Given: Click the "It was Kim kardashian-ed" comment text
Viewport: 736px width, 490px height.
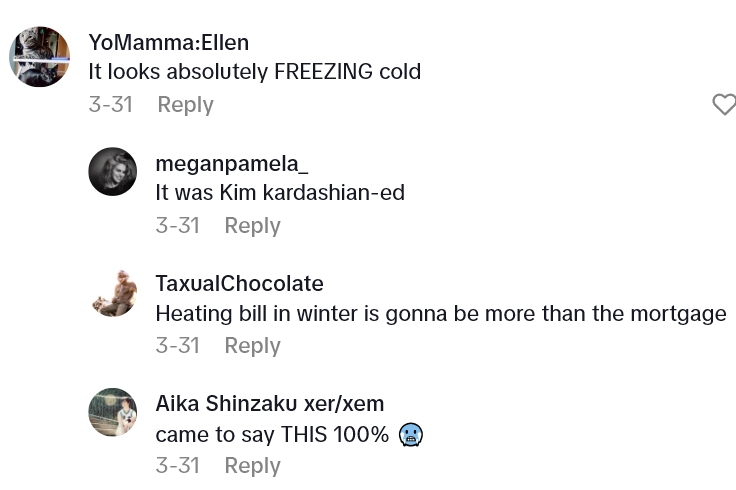Looking at the screenshot, I should (280, 193).
